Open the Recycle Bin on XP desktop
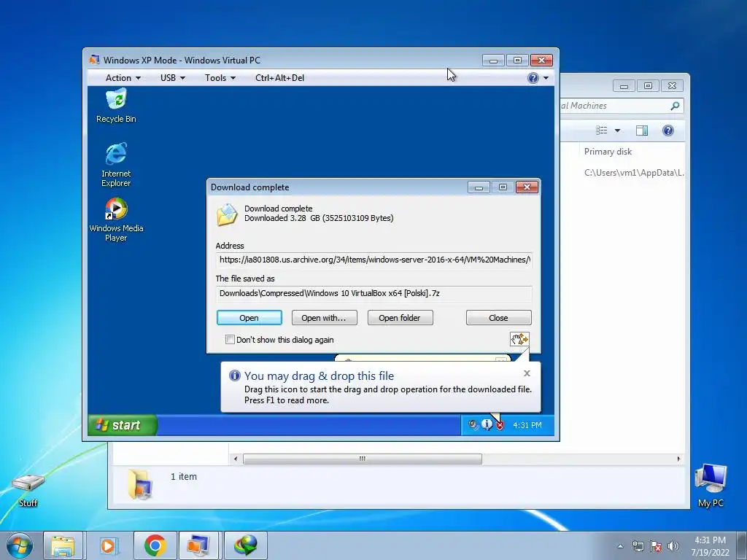Image resolution: width=747 pixels, height=560 pixels. click(x=116, y=106)
